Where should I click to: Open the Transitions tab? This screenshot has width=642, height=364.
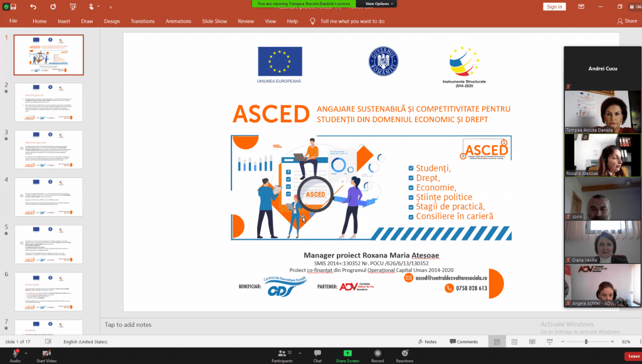click(x=142, y=21)
